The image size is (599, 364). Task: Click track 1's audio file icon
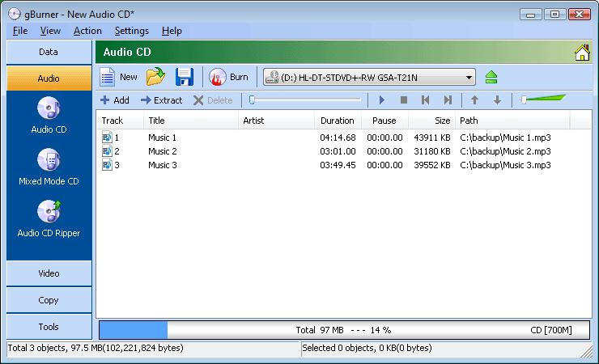[x=107, y=138]
